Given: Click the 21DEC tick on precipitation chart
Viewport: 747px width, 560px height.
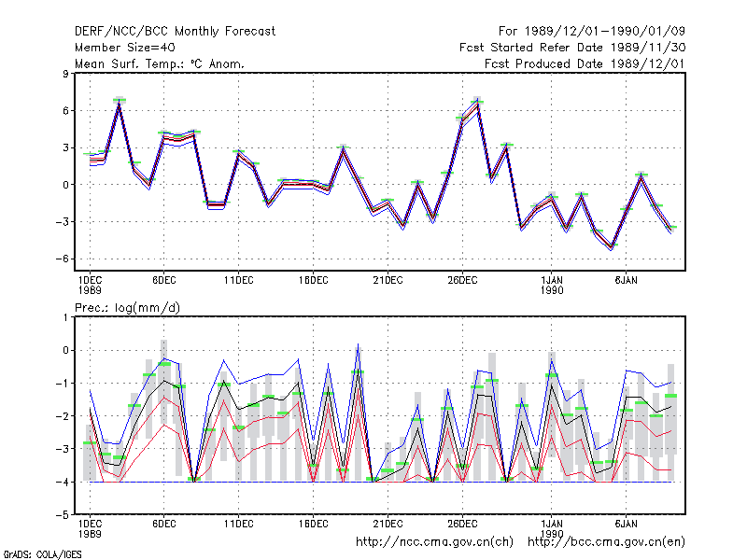Looking at the screenshot, I should click(x=388, y=524).
